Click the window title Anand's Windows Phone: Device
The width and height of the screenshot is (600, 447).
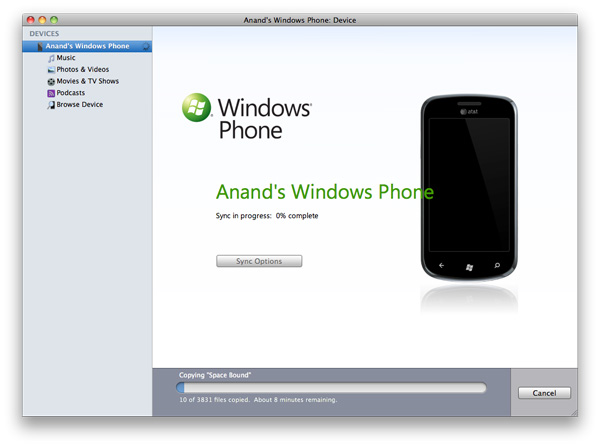click(300, 20)
